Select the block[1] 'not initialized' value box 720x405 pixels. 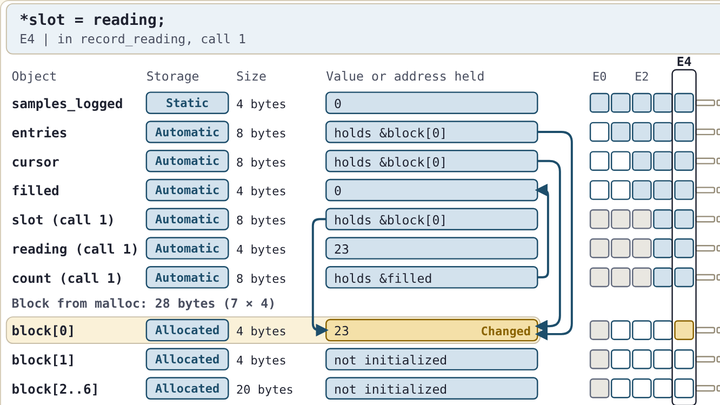pyautogui.click(x=432, y=360)
